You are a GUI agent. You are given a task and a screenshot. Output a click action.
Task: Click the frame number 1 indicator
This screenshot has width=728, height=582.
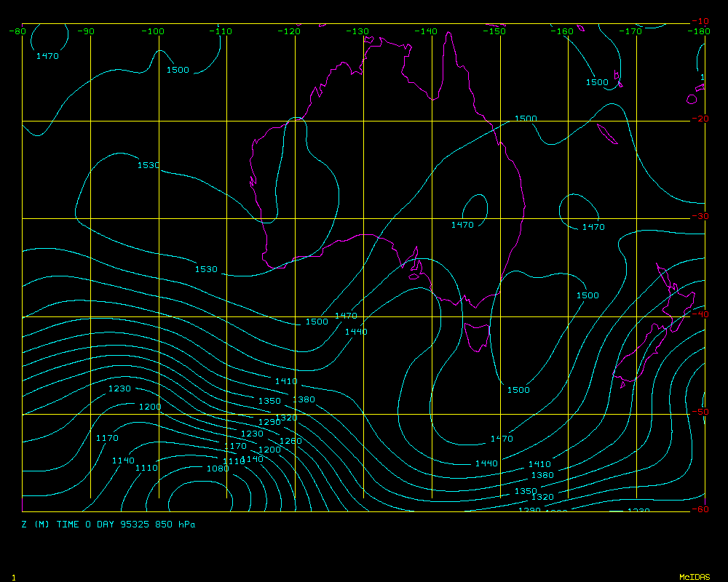pyautogui.click(x=14, y=577)
